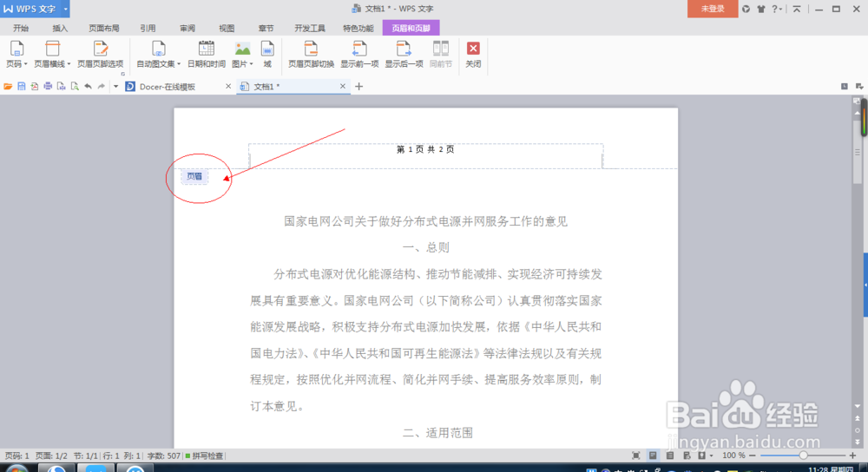Switch to 章节 tab
This screenshot has height=472, width=868.
(x=266, y=29)
